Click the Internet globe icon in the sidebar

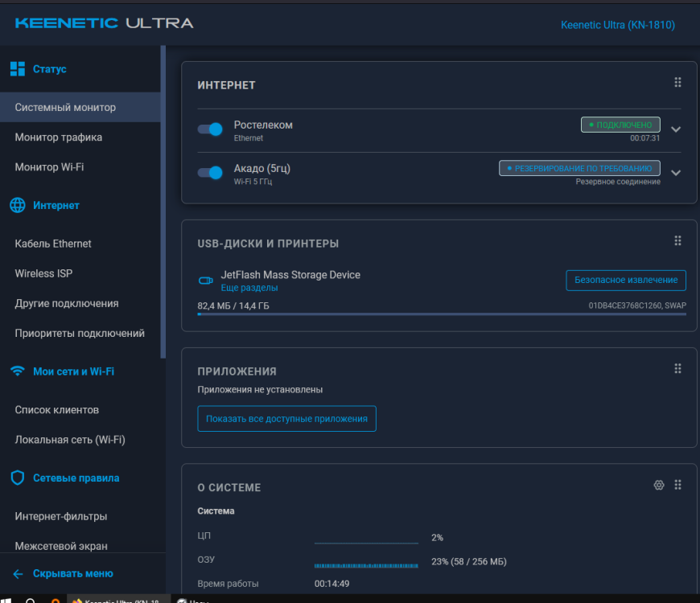tap(18, 205)
